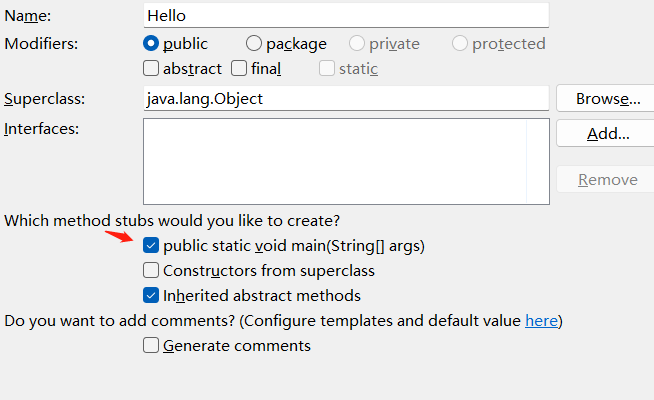Select the package modifier radio button
This screenshot has width=654, height=400.
pos(254,43)
